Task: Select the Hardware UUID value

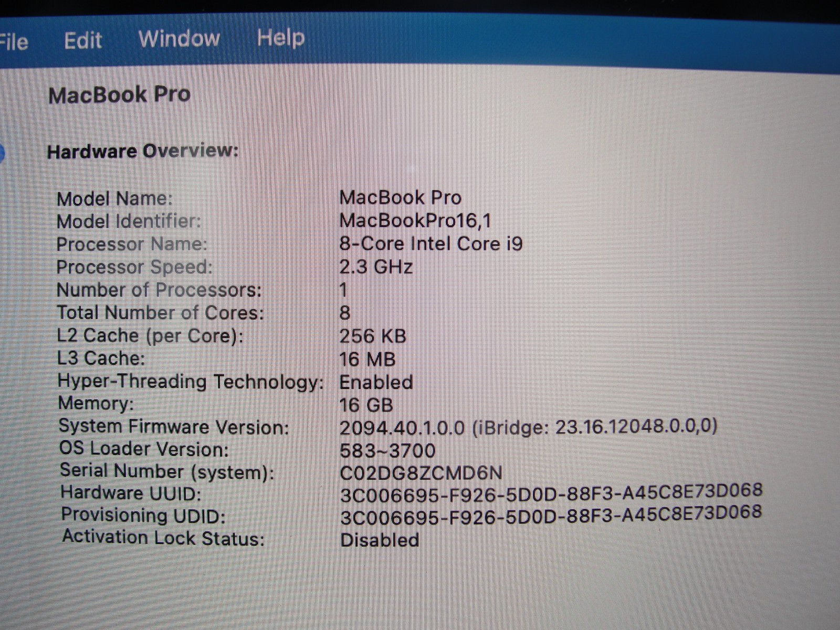Action: [551, 492]
